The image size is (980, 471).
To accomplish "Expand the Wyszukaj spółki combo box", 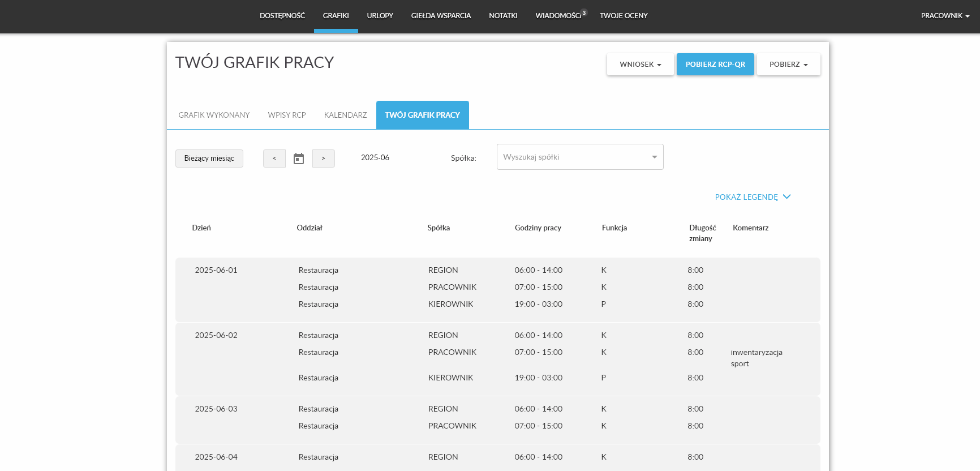I will (580, 157).
